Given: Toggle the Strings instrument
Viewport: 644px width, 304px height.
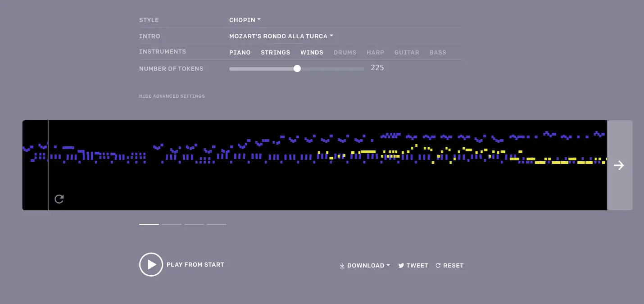Looking at the screenshot, I should [276, 53].
